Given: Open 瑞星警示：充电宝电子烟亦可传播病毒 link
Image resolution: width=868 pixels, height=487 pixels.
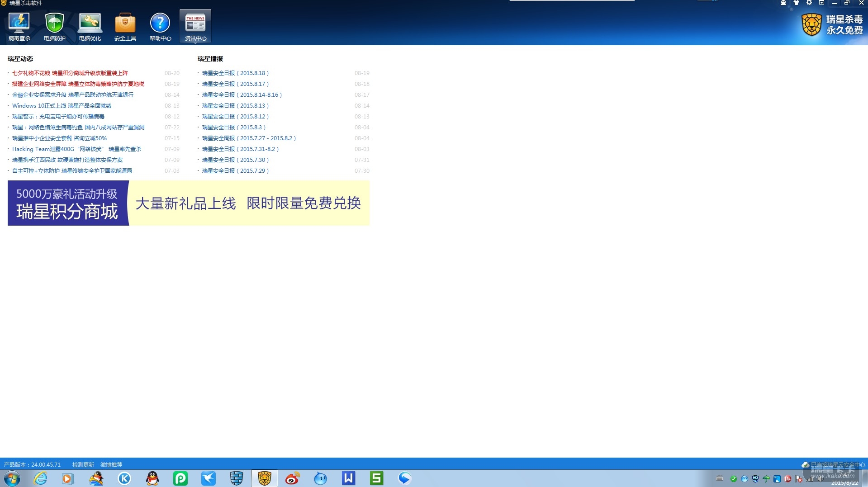Looking at the screenshot, I should 58,117.
